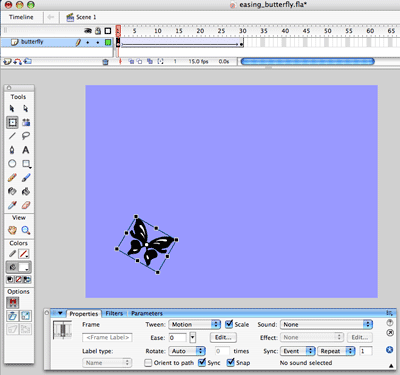Open fill color swatch picker

click(x=24, y=267)
